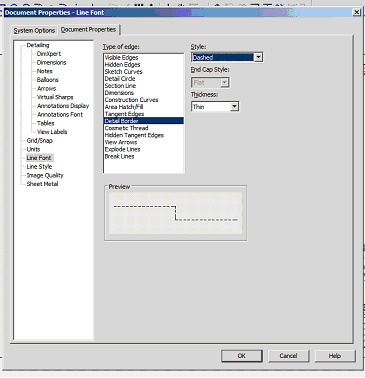Image resolution: width=365 pixels, height=378 pixels.
Task: Select Line Font in the tree
Action: [39, 158]
